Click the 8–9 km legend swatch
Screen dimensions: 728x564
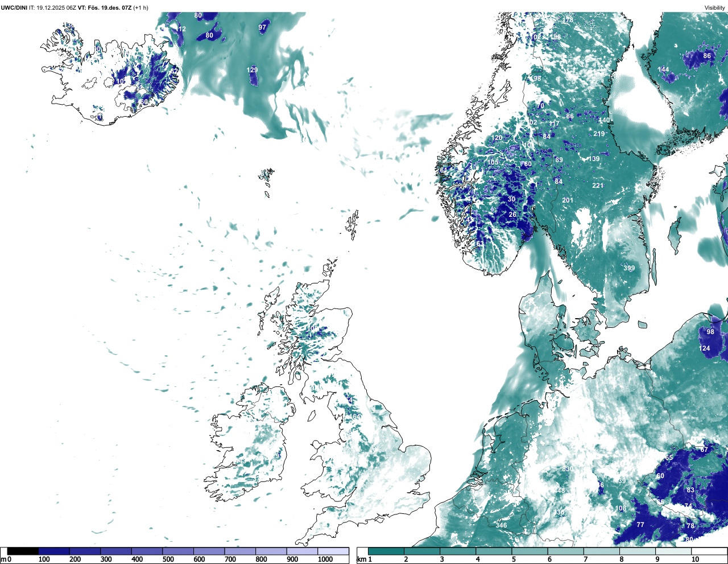(637, 551)
